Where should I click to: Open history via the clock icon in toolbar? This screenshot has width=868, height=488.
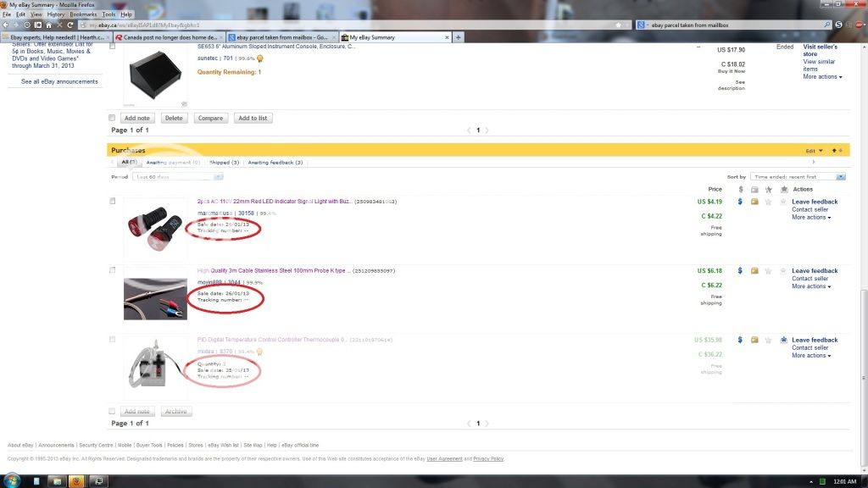tap(26, 25)
